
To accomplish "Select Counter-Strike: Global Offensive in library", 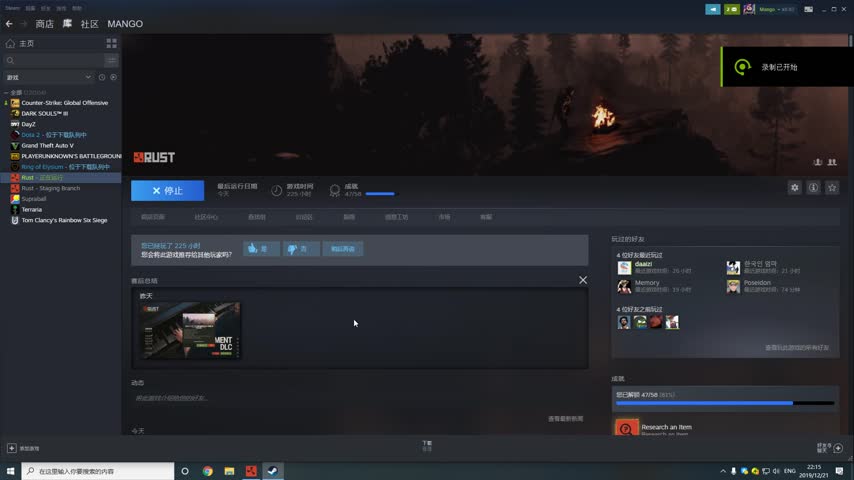I will tap(64, 102).
